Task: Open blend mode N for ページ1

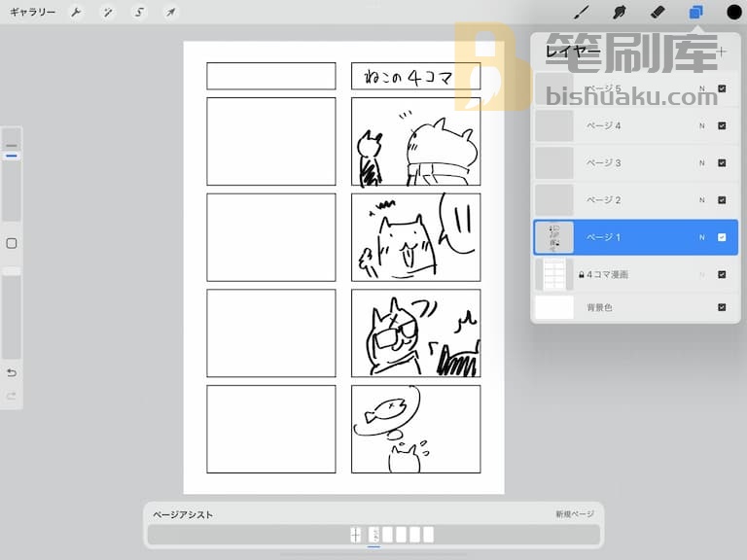Action: (701, 237)
